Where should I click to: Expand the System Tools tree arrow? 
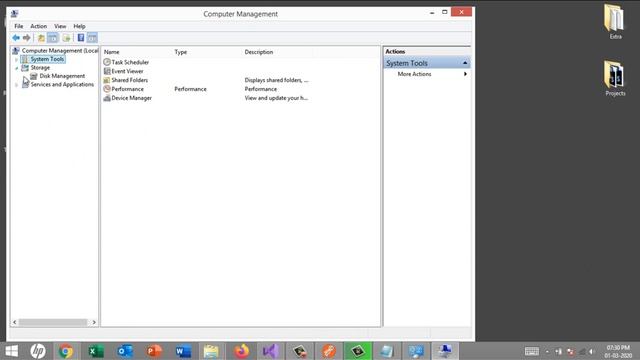click(x=16, y=60)
